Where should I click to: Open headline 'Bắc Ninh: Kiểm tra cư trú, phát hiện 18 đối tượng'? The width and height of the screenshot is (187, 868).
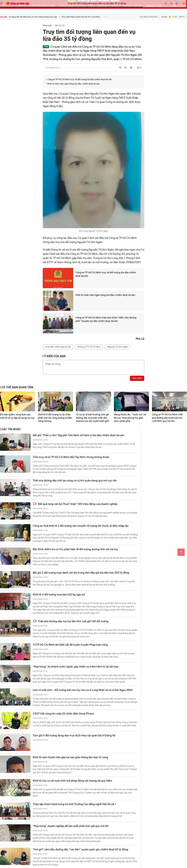coord(75,549)
